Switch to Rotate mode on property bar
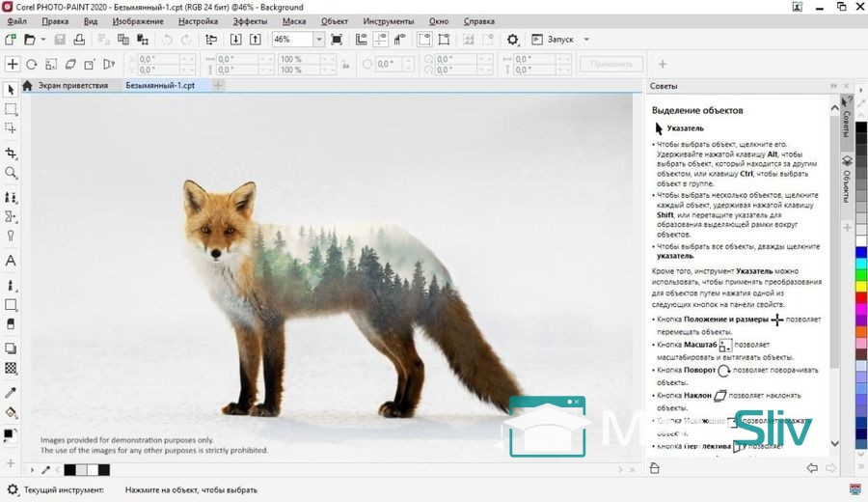This screenshot has height=502, width=868. 31,65
